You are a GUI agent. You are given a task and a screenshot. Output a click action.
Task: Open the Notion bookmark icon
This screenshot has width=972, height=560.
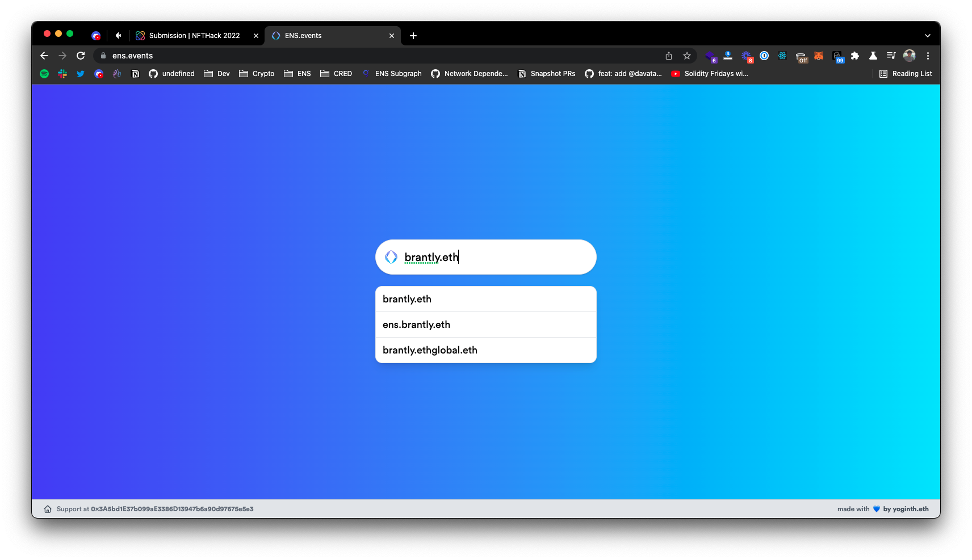[135, 74]
